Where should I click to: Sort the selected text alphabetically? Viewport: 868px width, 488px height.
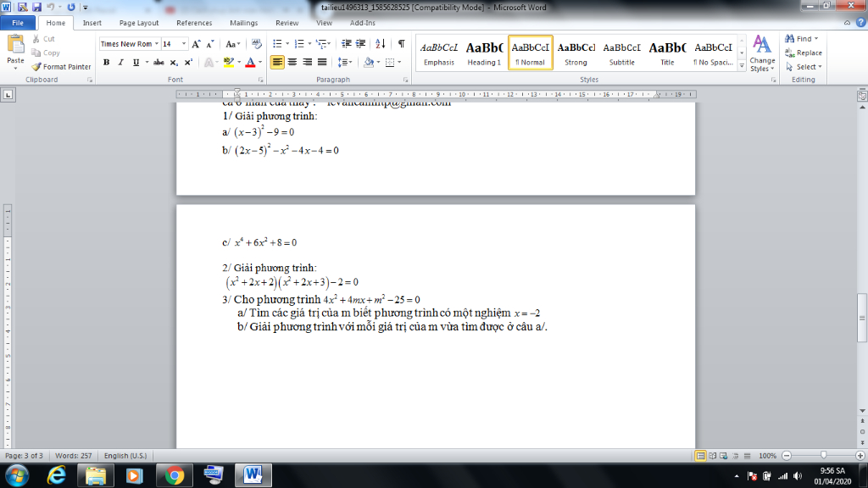click(381, 44)
